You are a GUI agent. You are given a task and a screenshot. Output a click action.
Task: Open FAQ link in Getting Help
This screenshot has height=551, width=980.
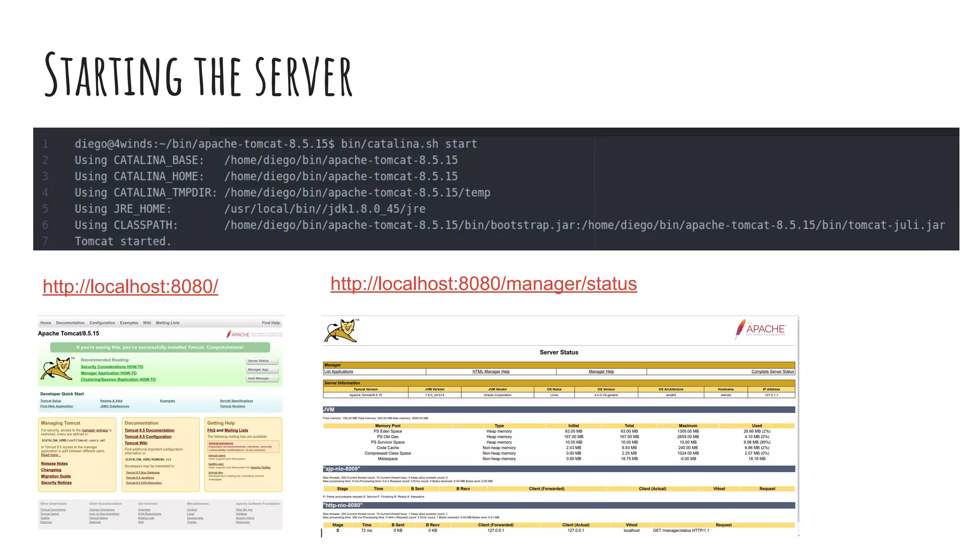pyautogui.click(x=211, y=430)
